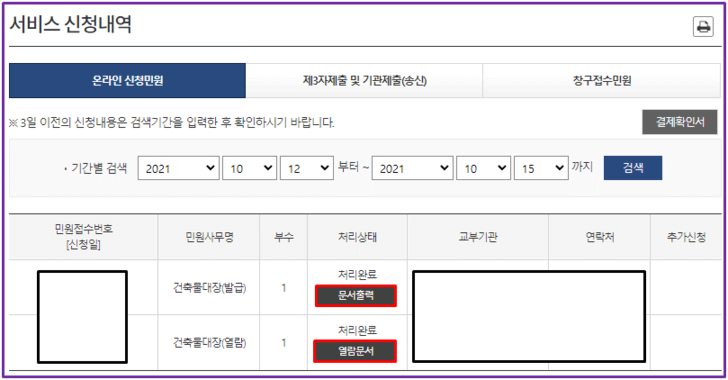Click the 추가신청 column header

[x=686, y=237]
